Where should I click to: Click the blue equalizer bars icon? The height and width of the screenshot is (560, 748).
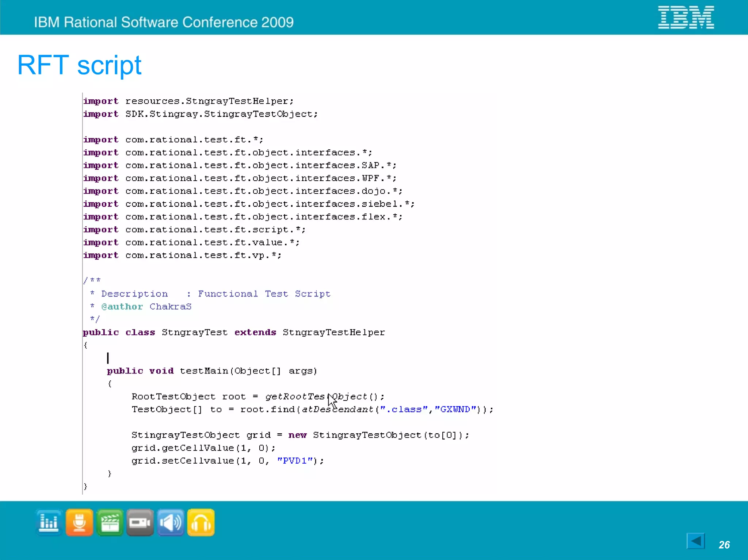(x=49, y=522)
